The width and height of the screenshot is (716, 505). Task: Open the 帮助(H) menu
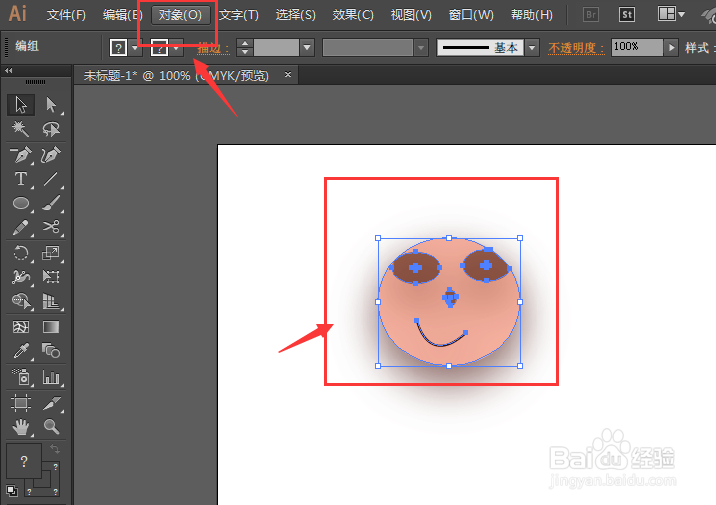532,15
